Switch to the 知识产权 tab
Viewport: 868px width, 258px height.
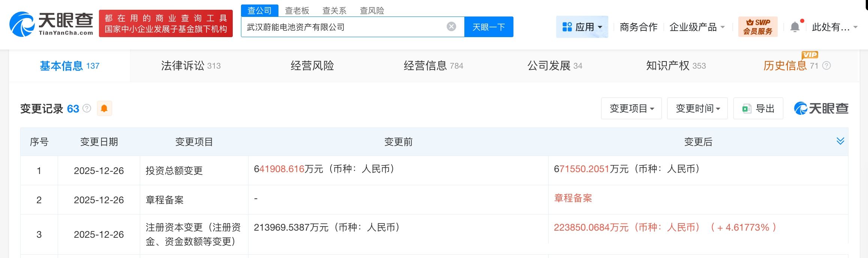pos(675,66)
